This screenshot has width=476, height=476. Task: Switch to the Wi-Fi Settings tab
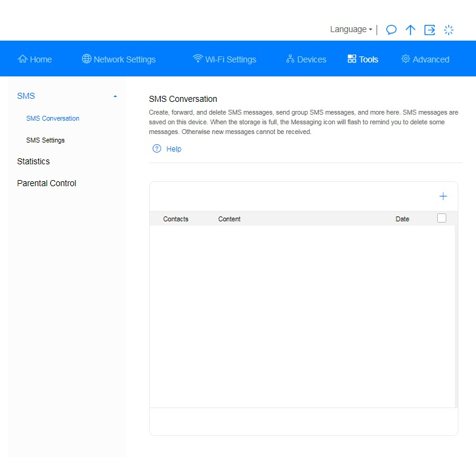[x=224, y=59]
